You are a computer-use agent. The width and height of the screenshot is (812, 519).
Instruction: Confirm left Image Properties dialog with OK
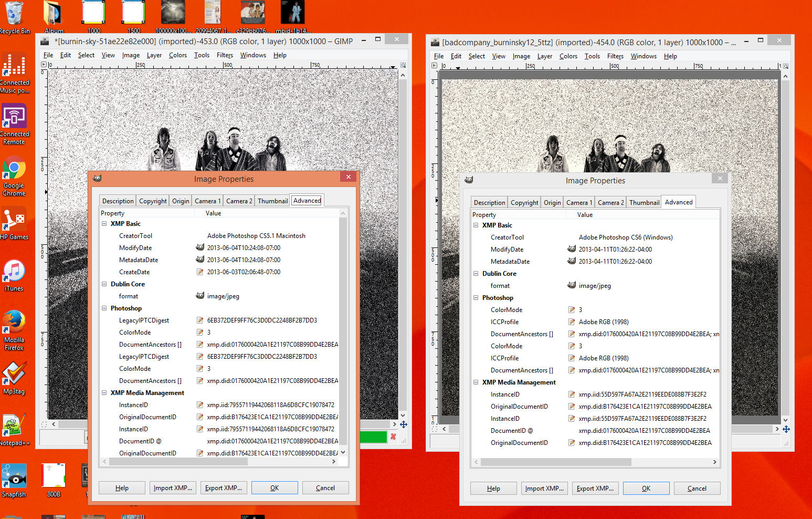[275, 488]
